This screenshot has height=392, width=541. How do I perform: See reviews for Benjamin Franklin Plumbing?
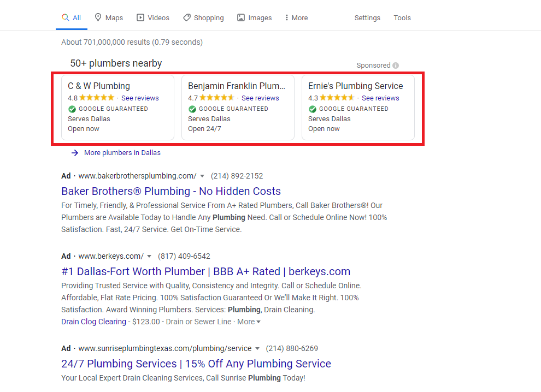pyautogui.click(x=260, y=98)
